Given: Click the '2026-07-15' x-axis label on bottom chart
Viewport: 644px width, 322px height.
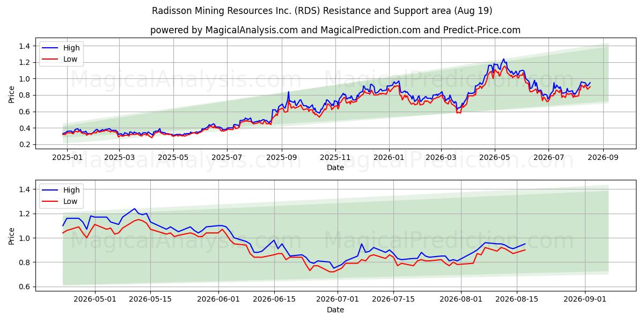Looking at the screenshot, I should (x=394, y=300).
